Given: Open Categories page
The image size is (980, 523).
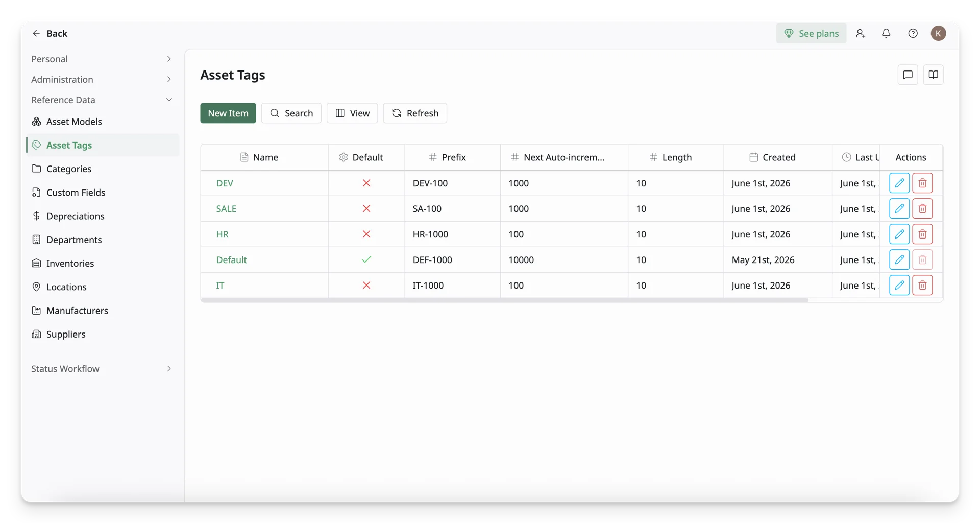Looking at the screenshot, I should point(102,169).
